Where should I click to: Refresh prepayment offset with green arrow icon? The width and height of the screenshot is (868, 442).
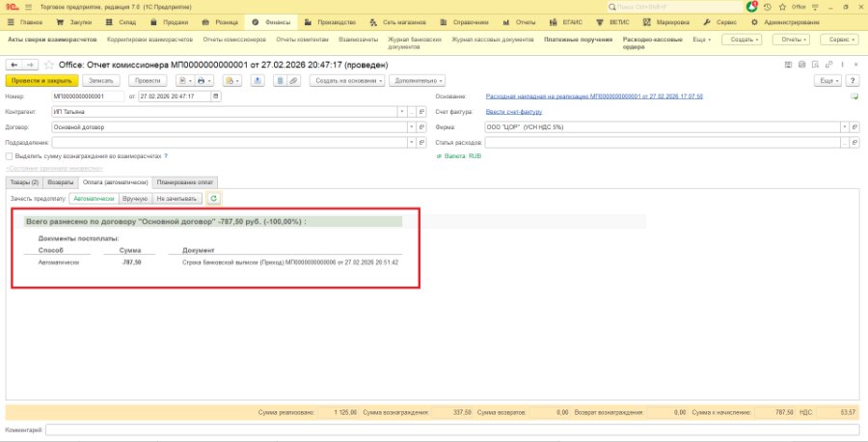(x=214, y=198)
